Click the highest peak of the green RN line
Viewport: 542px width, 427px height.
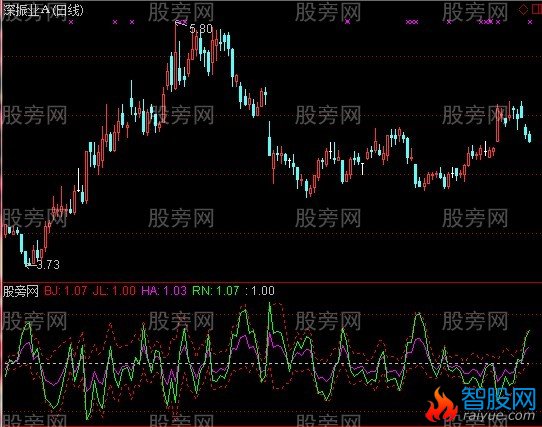point(270,304)
